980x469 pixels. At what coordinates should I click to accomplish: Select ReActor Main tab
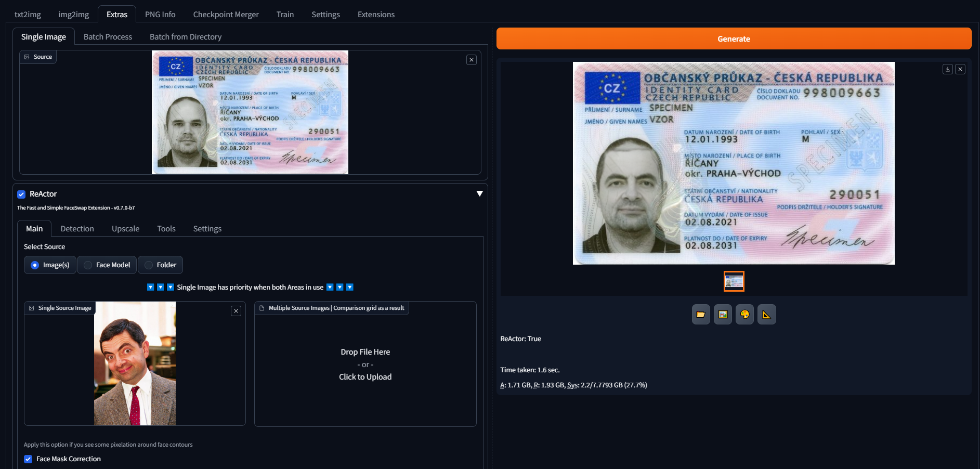click(x=34, y=229)
